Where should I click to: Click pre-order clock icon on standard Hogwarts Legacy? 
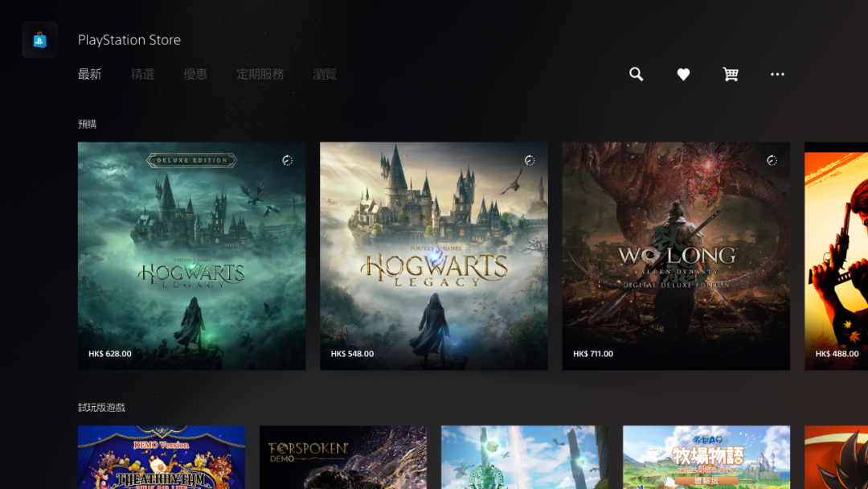(530, 161)
